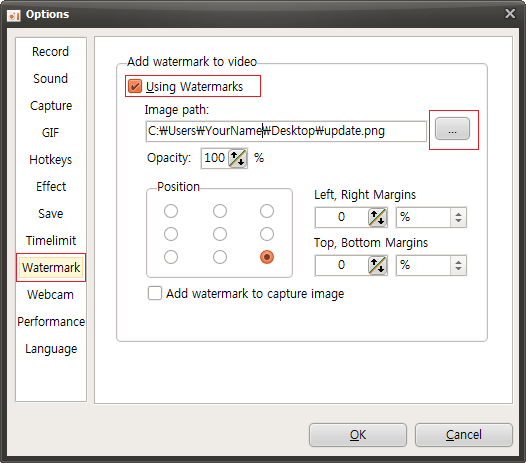This screenshot has height=463, width=526.
Task: Click the Options window app icon
Action: point(14,15)
